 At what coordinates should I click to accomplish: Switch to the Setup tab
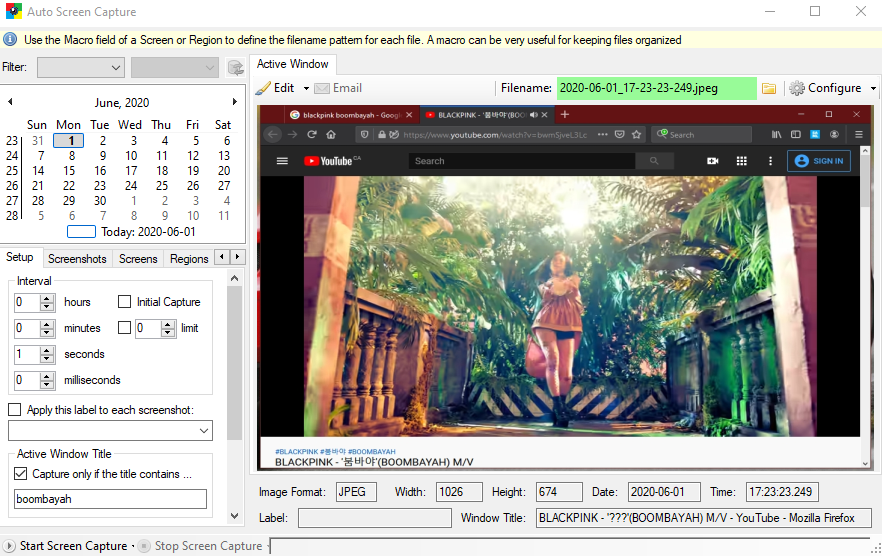pyautogui.click(x=20, y=257)
